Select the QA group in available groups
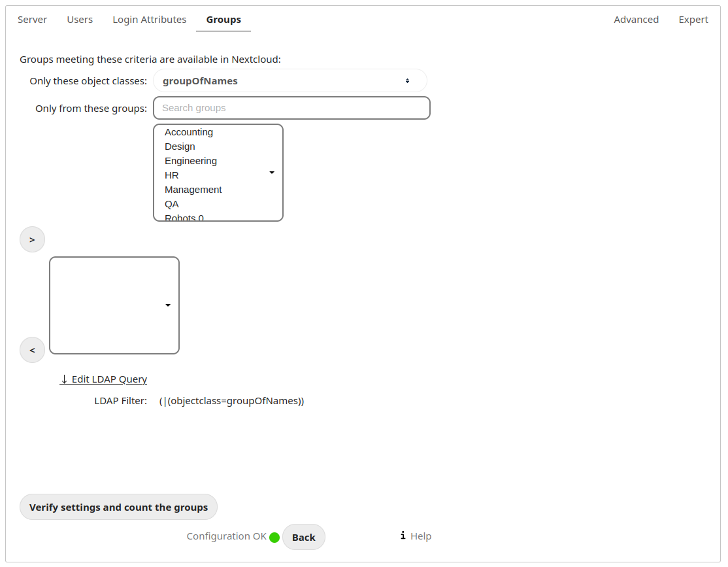The height and width of the screenshot is (567, 728). (x=171, y=204)
